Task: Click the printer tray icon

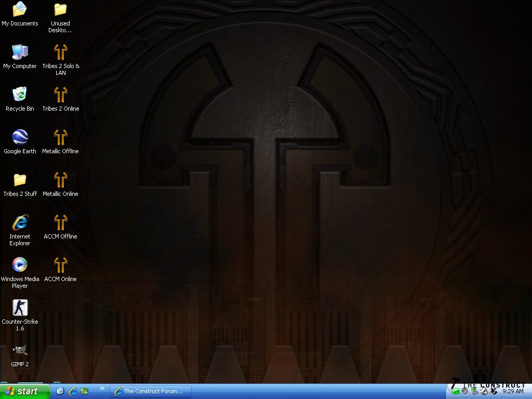Action: coord(484,392)
